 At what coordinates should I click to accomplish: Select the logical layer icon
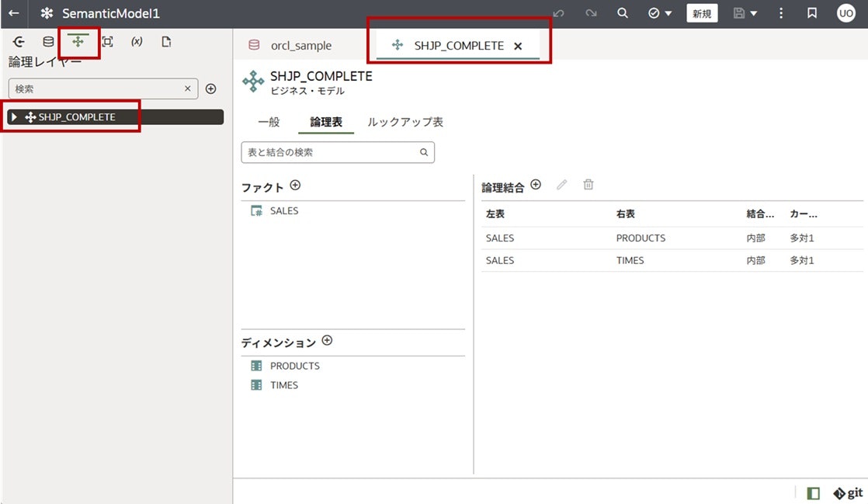click(x=78, y=41)
